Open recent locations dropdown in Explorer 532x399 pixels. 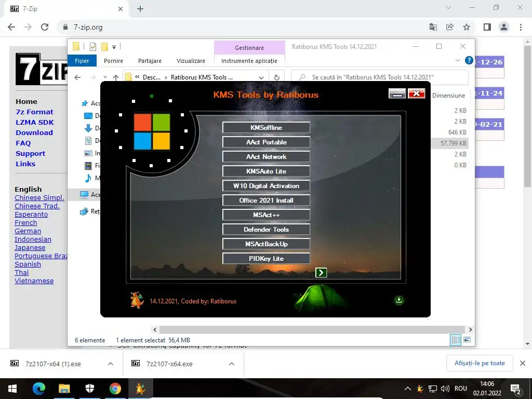point(105,77)
